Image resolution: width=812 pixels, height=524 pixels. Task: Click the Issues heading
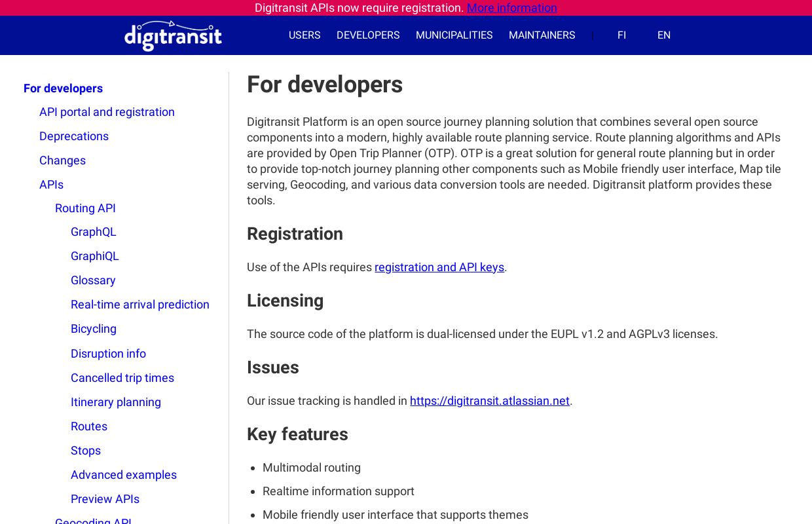coord(272,367)
